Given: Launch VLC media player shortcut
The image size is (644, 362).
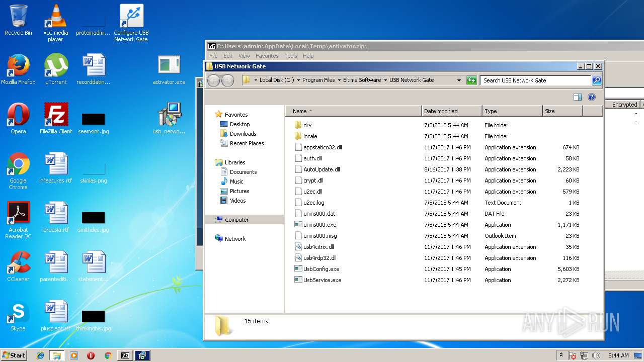Looking at the screenshot, I should [55, 23].
